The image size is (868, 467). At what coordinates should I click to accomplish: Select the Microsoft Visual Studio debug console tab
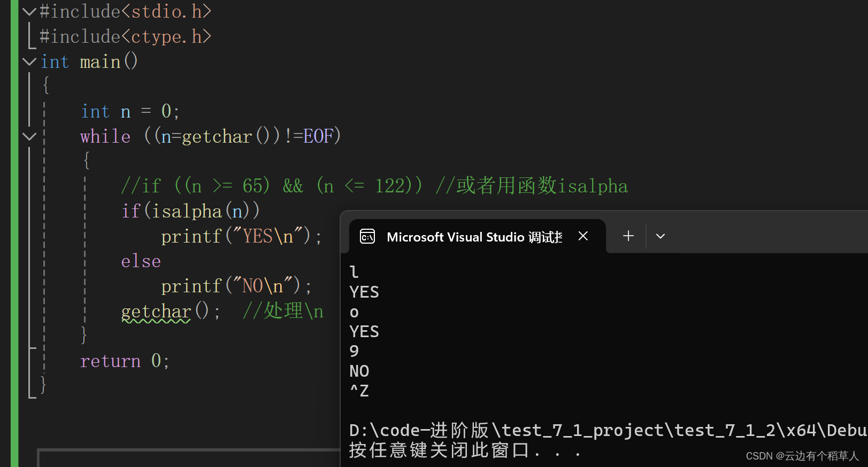(x=473, y=237)
